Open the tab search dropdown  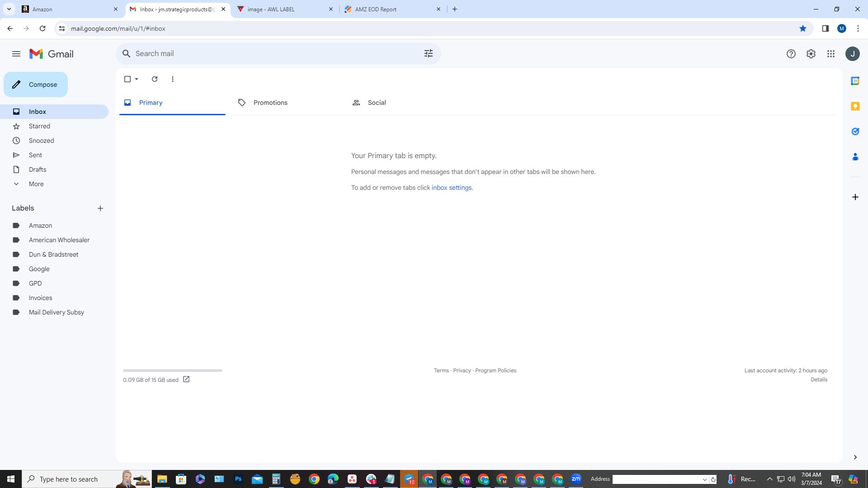point(9,9)
